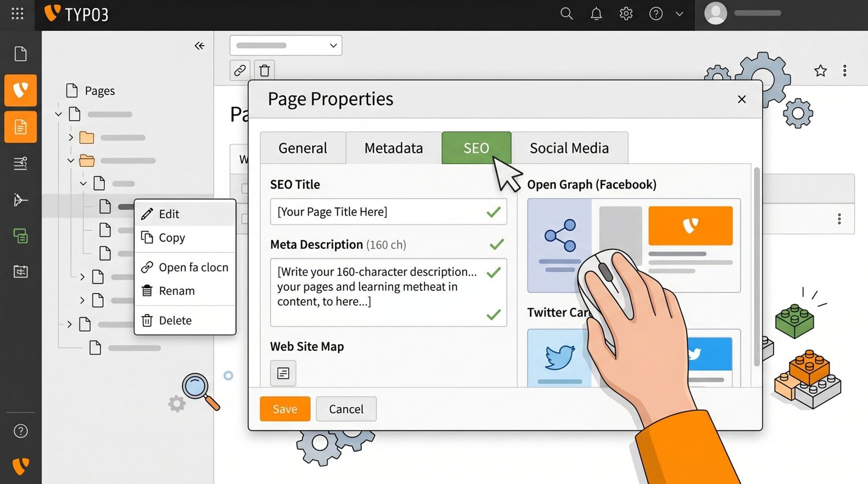Switch to the Social Media tab
The image size is (868, 484).
click(569, 148)
